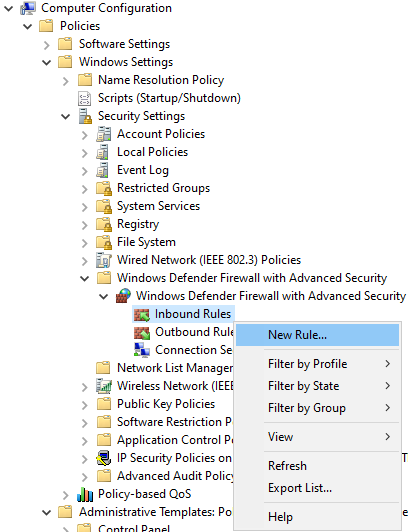Click the firewall globe icon node
This screenshot has width=409, height=532.
coord(123,296)
